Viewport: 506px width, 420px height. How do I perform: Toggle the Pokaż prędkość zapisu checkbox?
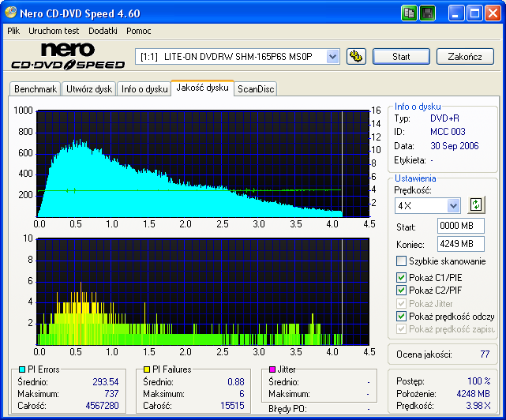(401, 329)
